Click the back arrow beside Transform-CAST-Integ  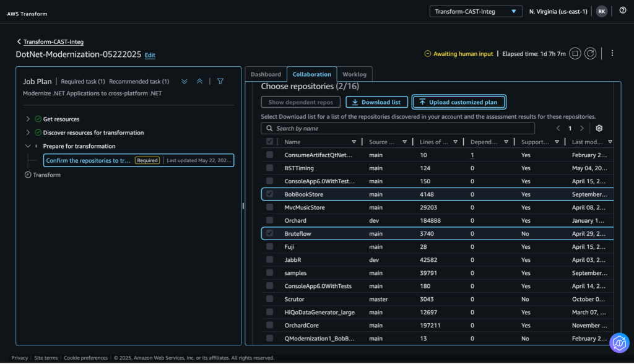(19, 41)
